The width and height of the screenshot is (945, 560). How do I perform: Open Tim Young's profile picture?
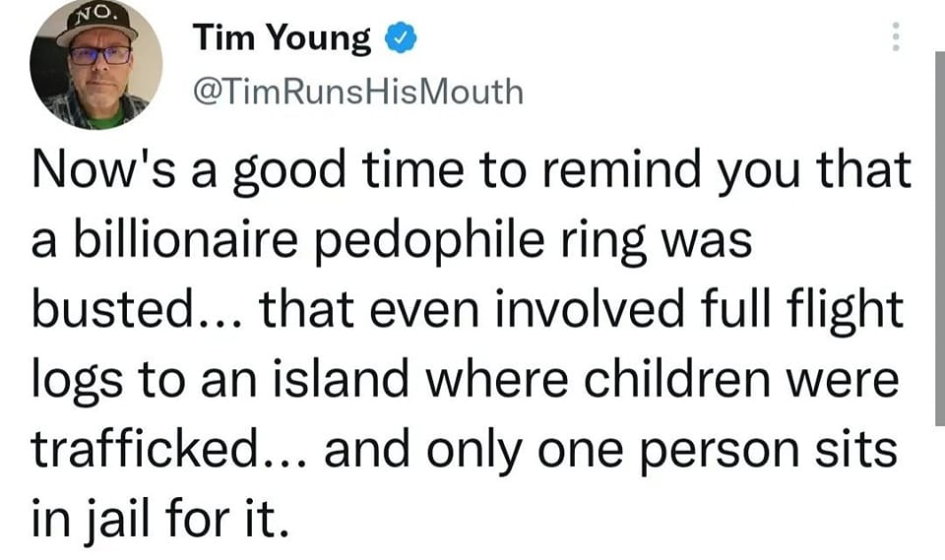[x=94, y=69]
